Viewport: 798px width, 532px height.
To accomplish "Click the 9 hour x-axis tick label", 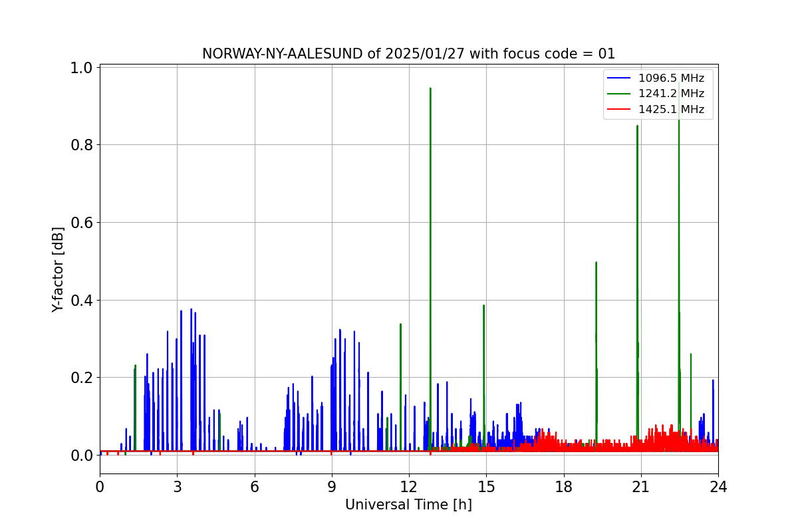I will pos(332,486).
